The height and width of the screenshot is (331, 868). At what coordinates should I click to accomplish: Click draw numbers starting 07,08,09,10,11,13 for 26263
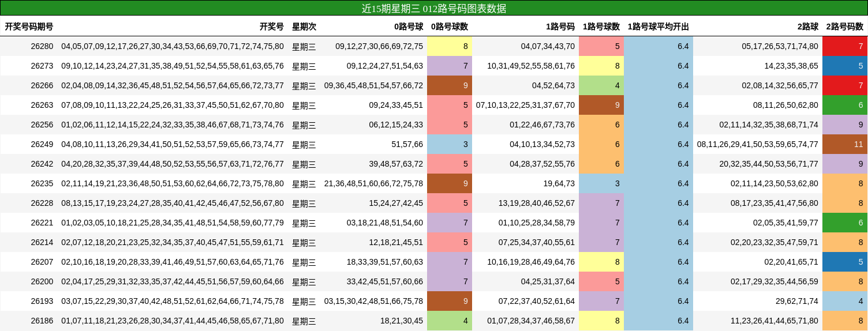click(173, 105)
